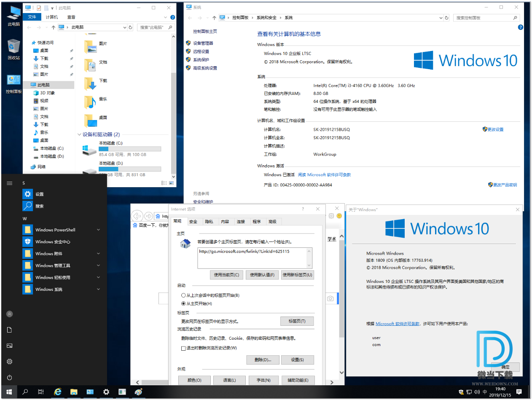The height and width of the screenshot is (400, 532).
Task: Expand the File Explorer ribbon chevron
Action: tap(166, 17)
